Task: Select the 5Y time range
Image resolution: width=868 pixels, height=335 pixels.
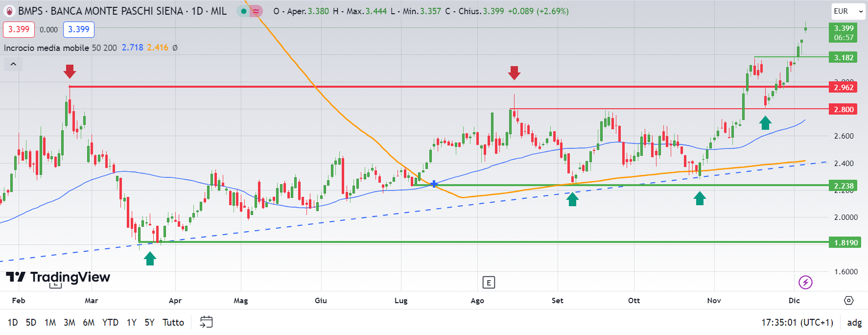Action: pyautogui.click(x=149, y=322)
